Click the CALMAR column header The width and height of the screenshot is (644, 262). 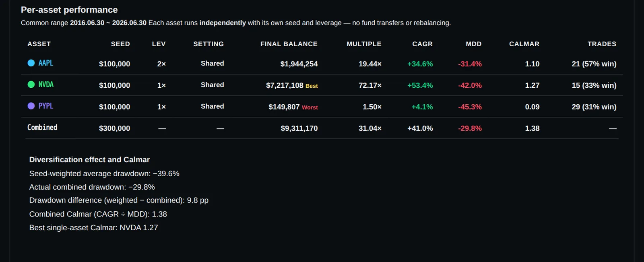tap(524, 44)
